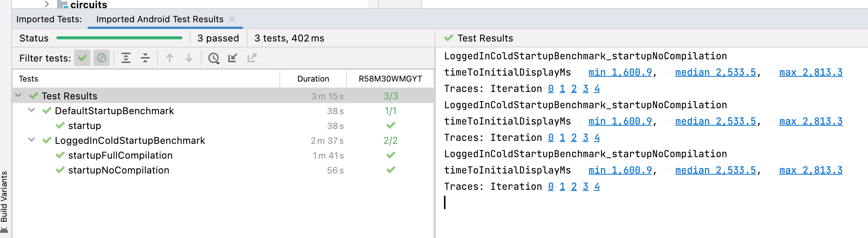This screenshot has height=238, width=868.
Task: Toggle the show passed tests filter
Action: pyautogui.click(x=82, y=58)
